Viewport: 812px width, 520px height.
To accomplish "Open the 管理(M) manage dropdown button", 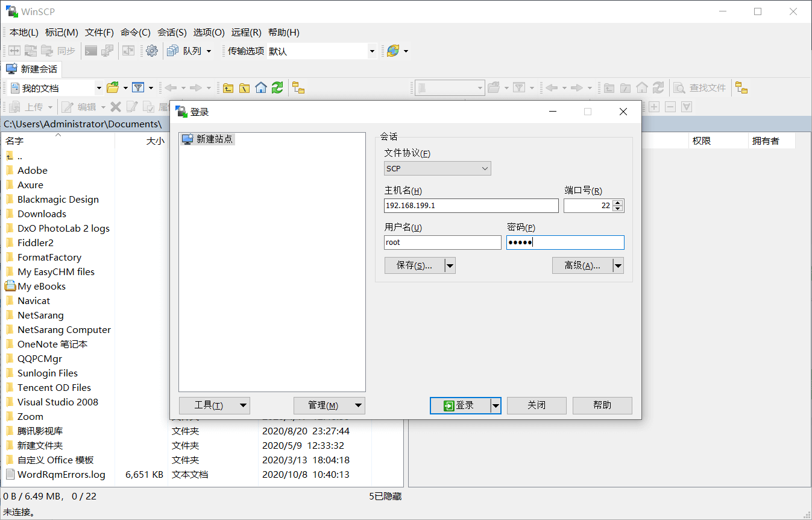I will [x=329, y=405].
